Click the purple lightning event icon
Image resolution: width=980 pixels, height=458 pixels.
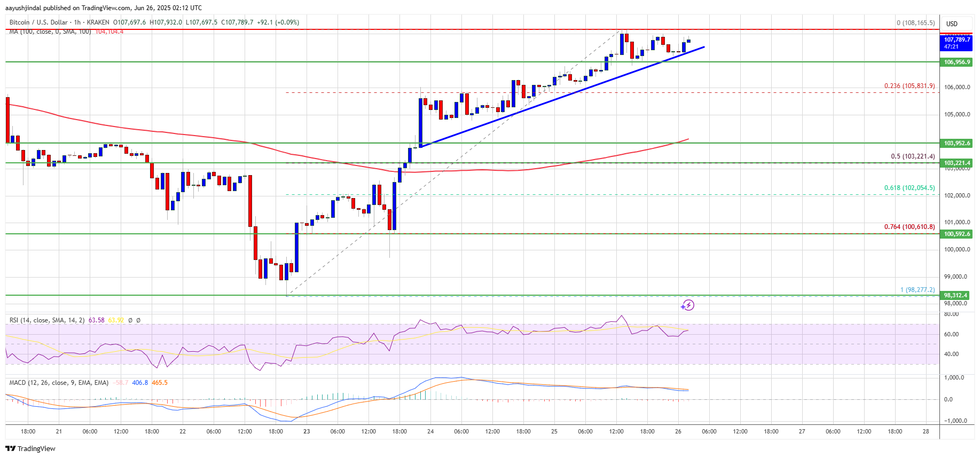point(688,305)
